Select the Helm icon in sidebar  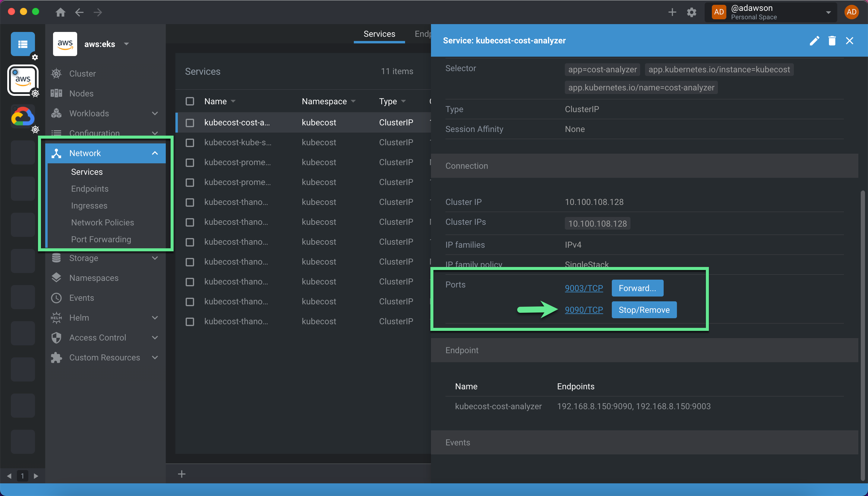[57, 317]
